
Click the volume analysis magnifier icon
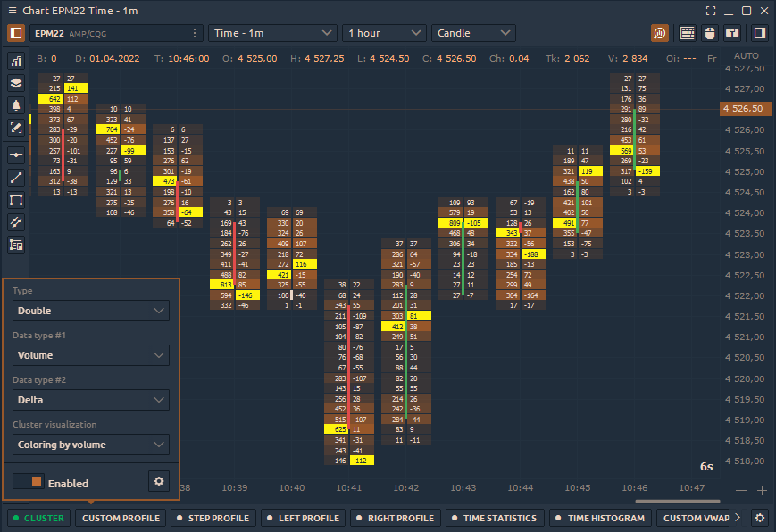point(660,33)
